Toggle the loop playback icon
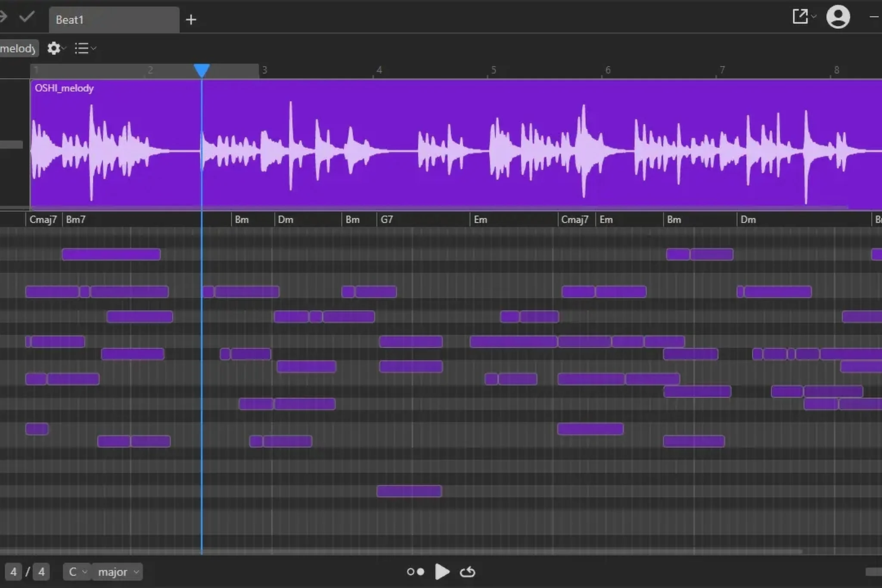The width and height of the screenshot is (882, 588). click(468, 572)
